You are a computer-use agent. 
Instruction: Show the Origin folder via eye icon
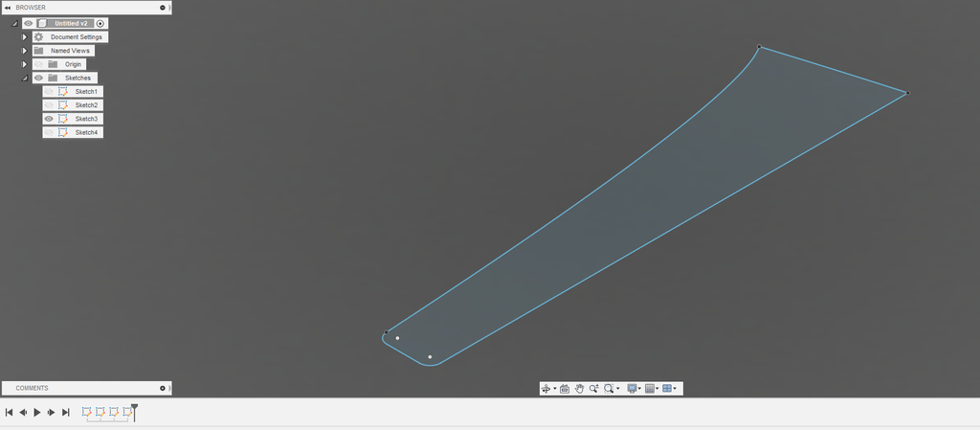38,64
